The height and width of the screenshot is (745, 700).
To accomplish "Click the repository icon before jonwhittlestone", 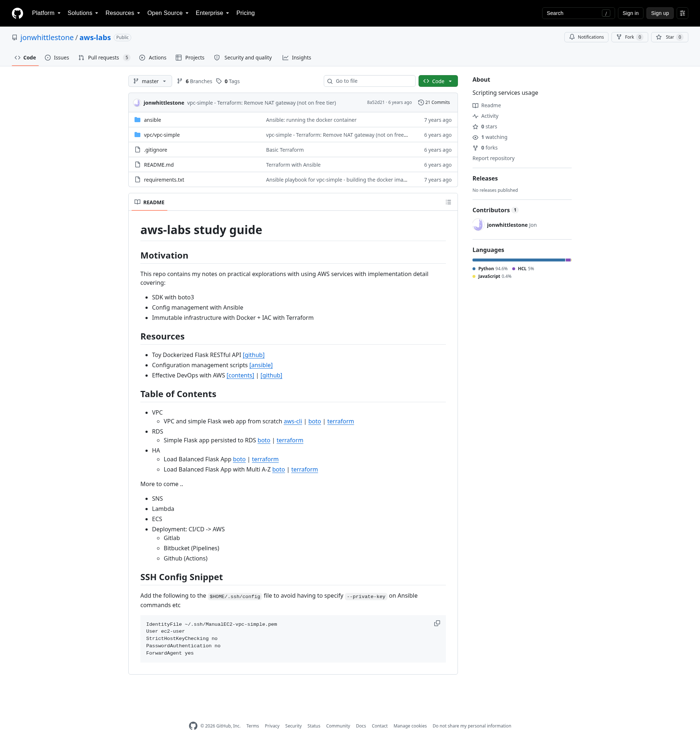I will [15, 38].
